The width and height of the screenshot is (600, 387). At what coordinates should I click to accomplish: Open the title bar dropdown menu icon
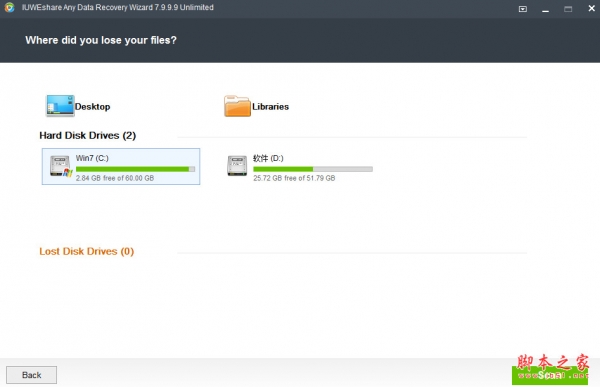(x=523, y=9)
